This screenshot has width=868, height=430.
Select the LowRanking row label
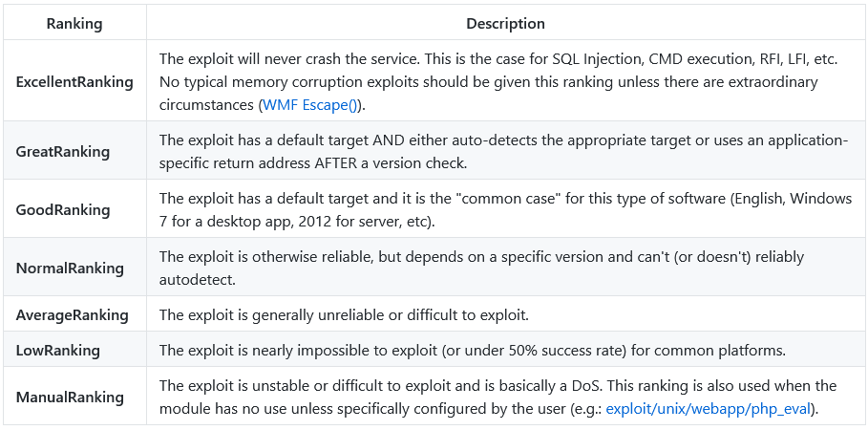[x=58, y=351]
